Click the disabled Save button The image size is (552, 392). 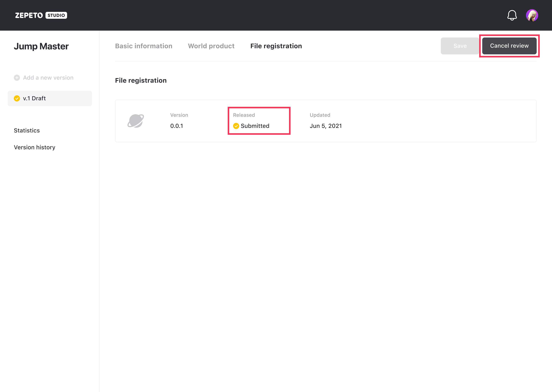460,46
